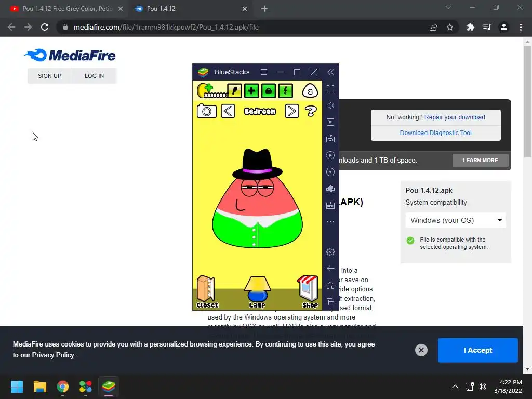Tap the Pou character

[258, 198]
